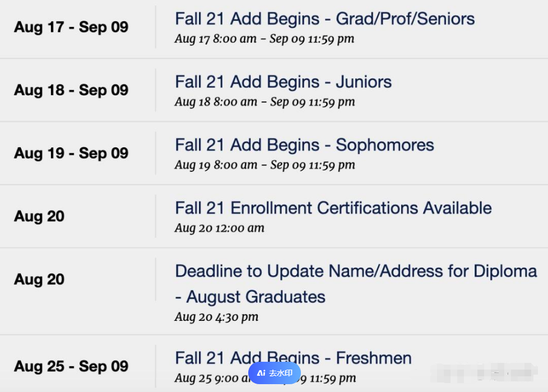
Task: Open Deadline to Update Name/Address for Diploma link
Action: 356,284
